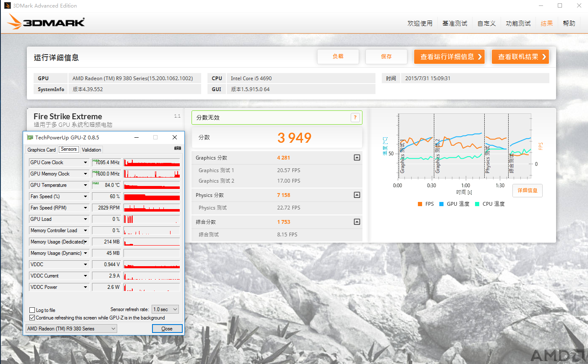Open the GPU Temperature sensor dropdown
The height and width of the screenshot is (364, 588).
coord(86,185)
